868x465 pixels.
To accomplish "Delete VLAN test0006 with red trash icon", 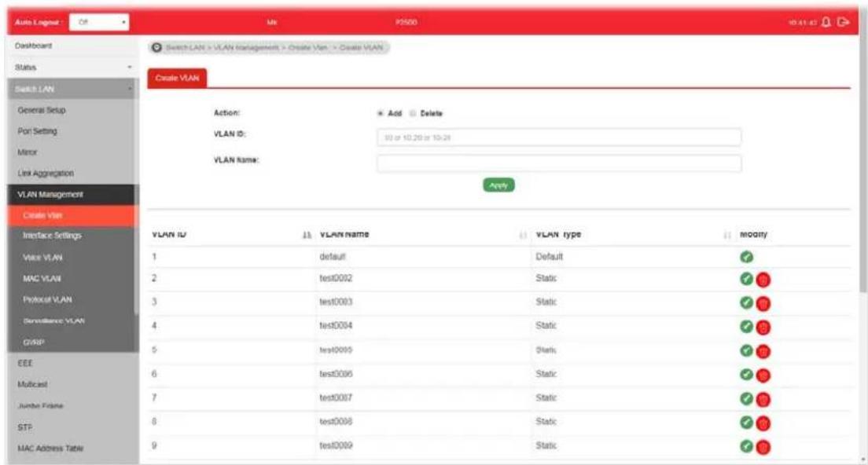I will (x=763, y=376).
